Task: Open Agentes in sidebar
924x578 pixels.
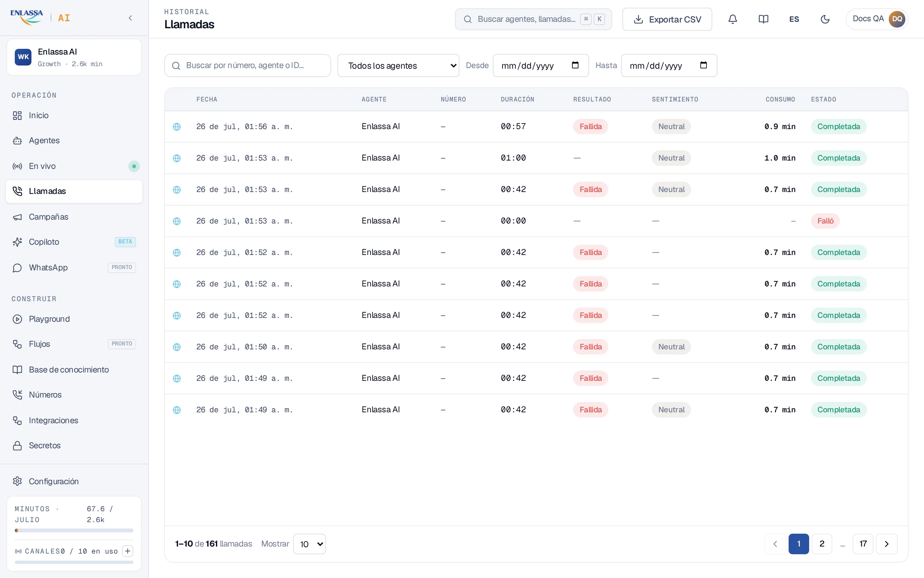Action: [x=74, y=141]
